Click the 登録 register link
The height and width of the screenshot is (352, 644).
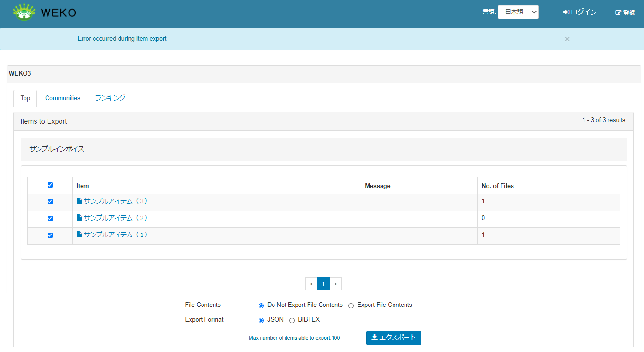coord(625,13)
